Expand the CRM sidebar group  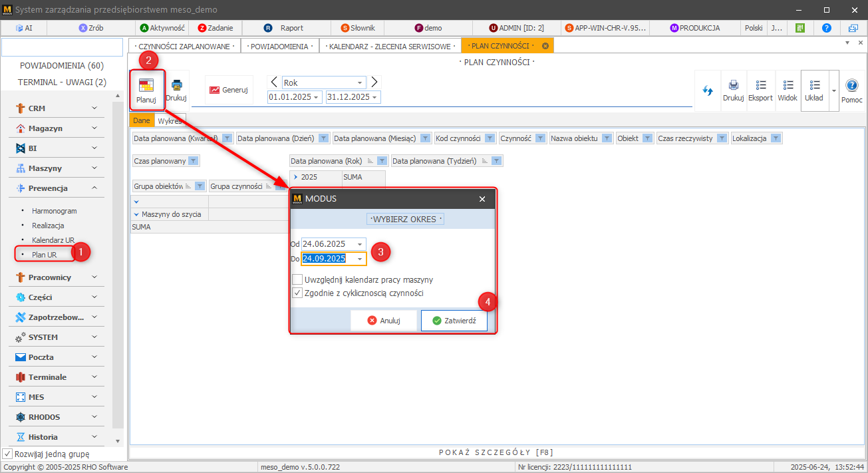57,108
